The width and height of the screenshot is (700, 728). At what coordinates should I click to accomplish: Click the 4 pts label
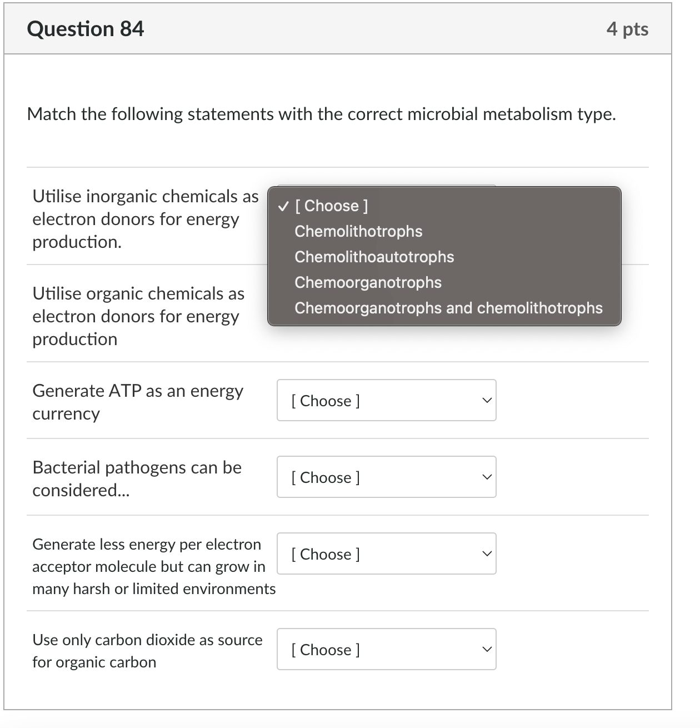(628, 29)
